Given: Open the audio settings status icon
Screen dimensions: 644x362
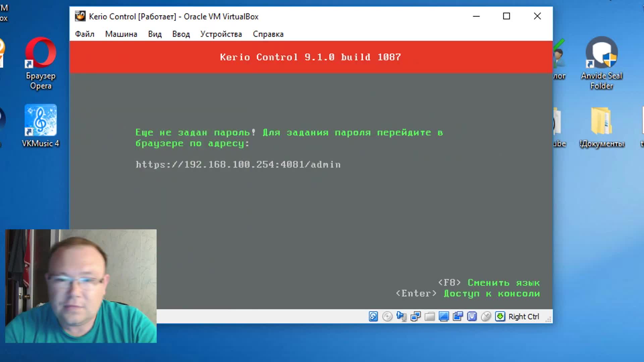Looking at the screenshot, I should pos(401,316).
